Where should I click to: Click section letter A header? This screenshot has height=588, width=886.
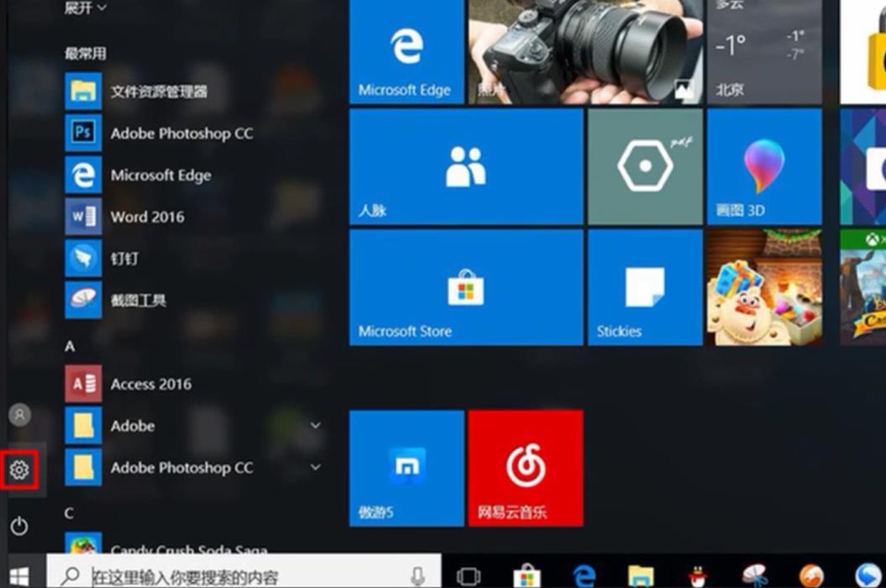click(70, 346)
